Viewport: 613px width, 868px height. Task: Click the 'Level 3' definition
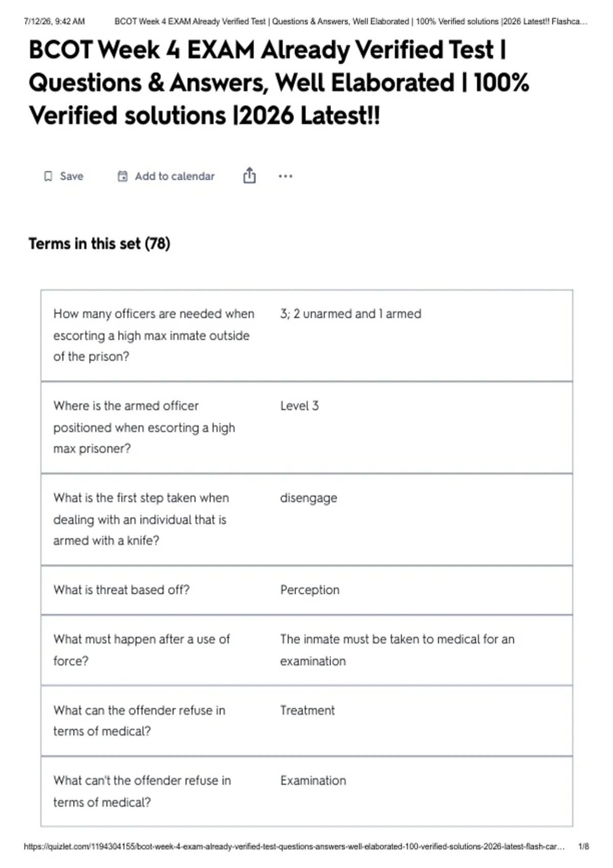point(299,406)
